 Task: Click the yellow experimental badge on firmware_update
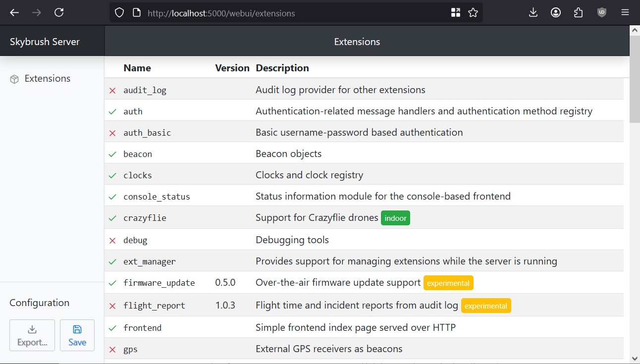pos(448,283)
